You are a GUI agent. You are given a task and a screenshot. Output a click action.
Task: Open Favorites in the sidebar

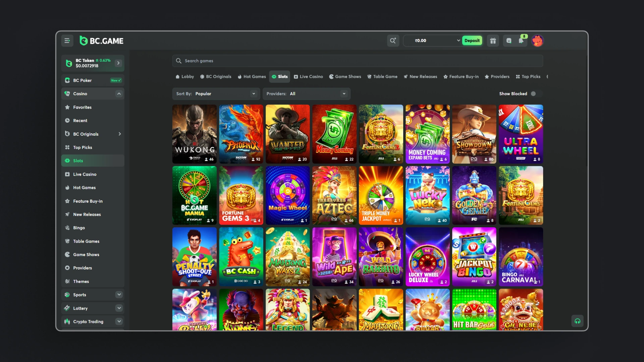click(x=82, y=107)
